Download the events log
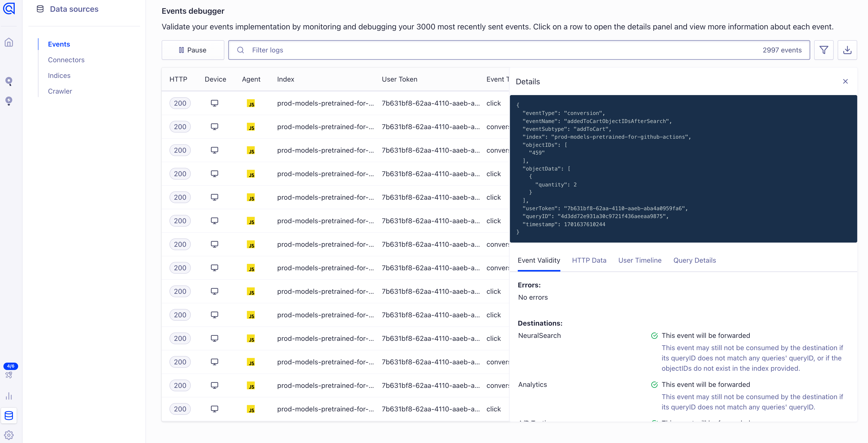This screenshot has width=868, height=443. click(847, 50)
